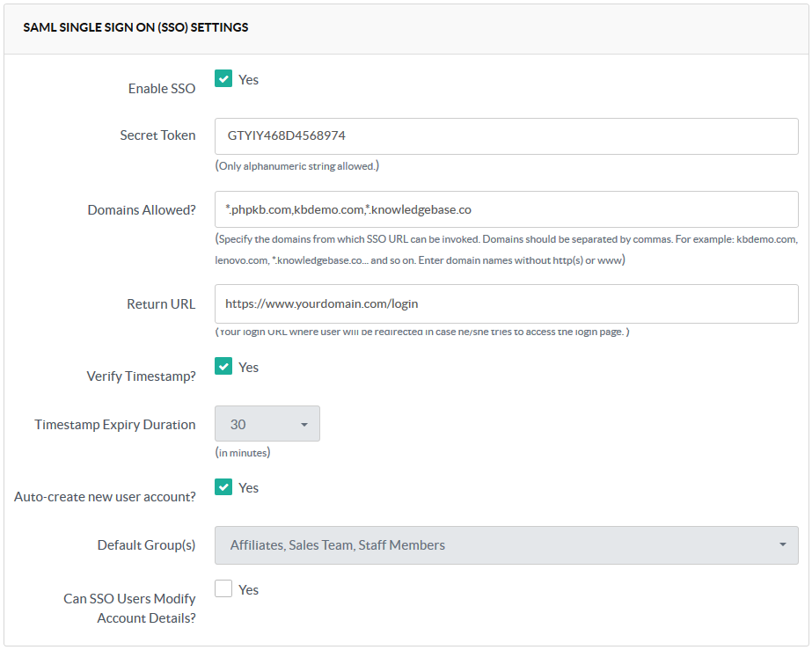Click Yes label for SSO users modify details
The image size is (812, 650).
point(249,589)
